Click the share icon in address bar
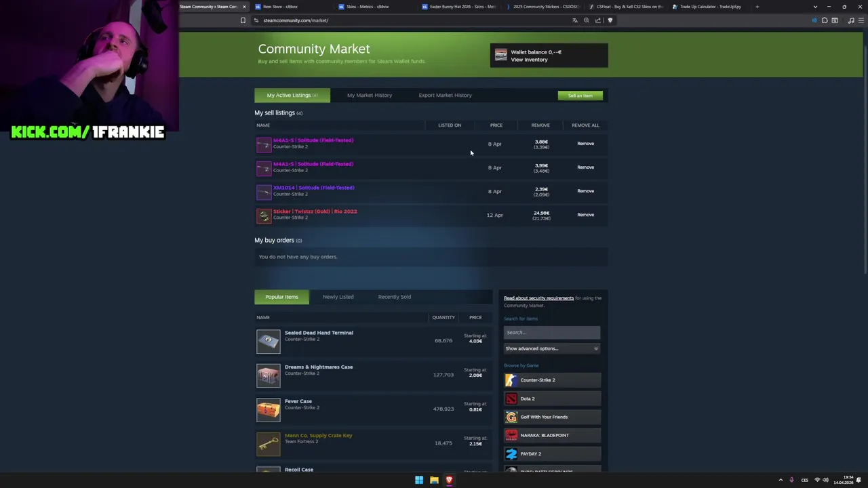Image resolution: width=868 pixels, height=488 pixels. pyautogui.click(x=598, y=20)
